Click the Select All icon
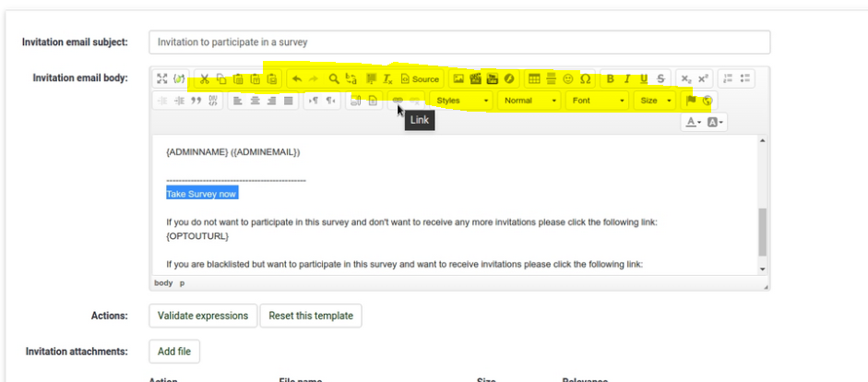Image resolution: width=868 pixels, height=382 pixels. point(370,78)
